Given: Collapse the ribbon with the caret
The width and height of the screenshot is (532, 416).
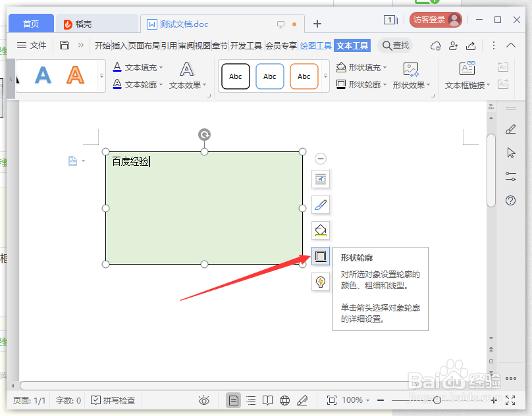Looking at the screenshot, I should point(511,45).
